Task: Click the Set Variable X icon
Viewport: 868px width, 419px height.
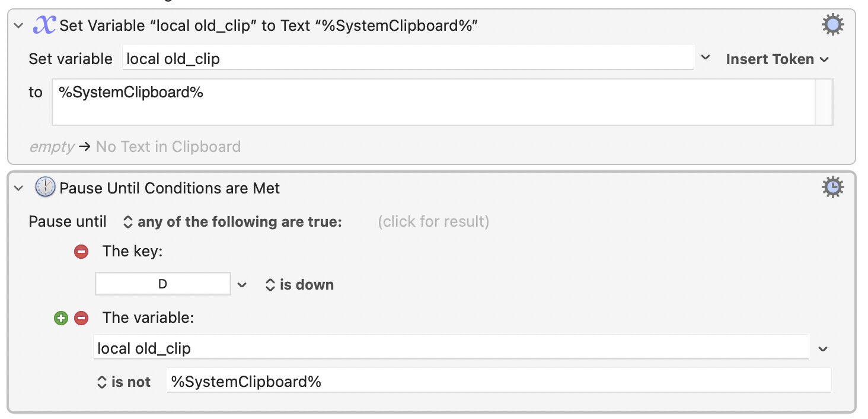Action: pyautogui.click(x=44, y=26)
